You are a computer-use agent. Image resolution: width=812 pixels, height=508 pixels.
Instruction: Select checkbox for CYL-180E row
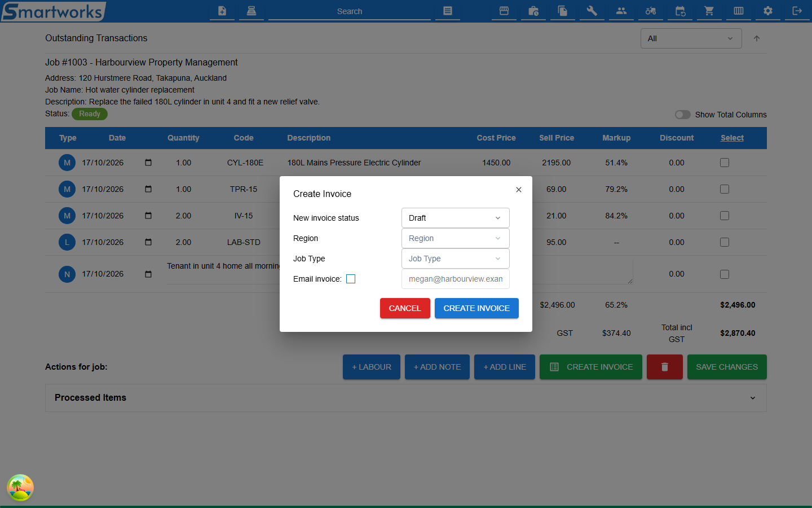(x=725, y=163)
